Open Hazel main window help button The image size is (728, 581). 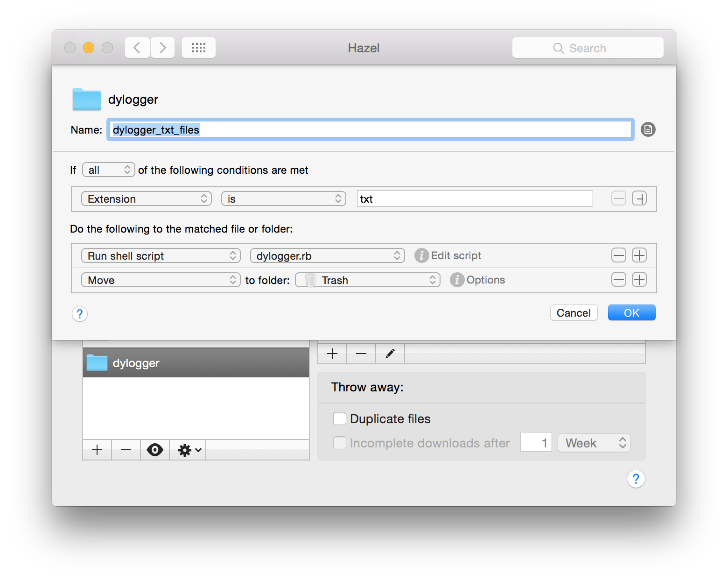[636, 479]
